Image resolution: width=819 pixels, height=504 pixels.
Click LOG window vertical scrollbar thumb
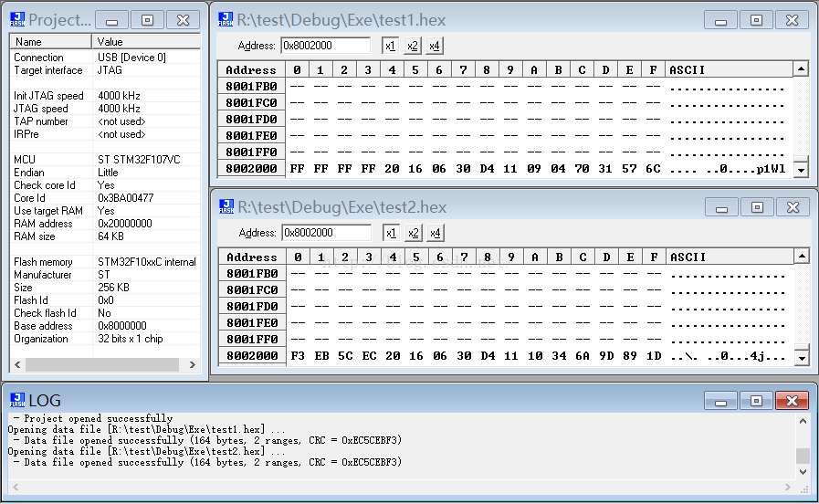click(x=803, y=456)
